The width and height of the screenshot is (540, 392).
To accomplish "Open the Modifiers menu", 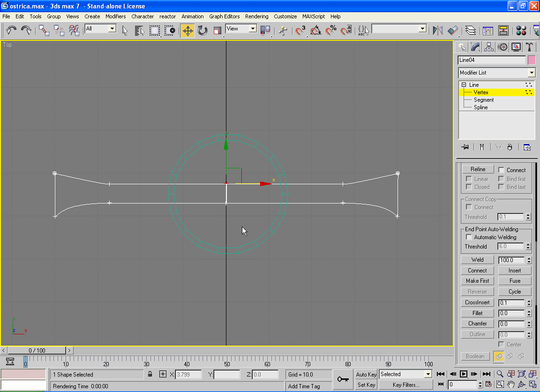I will pyautogui.click(x=115, y=16).
